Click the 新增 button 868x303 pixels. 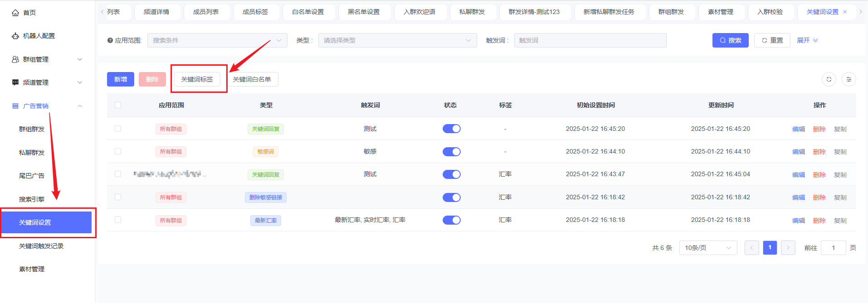click(x=120, y=79)
